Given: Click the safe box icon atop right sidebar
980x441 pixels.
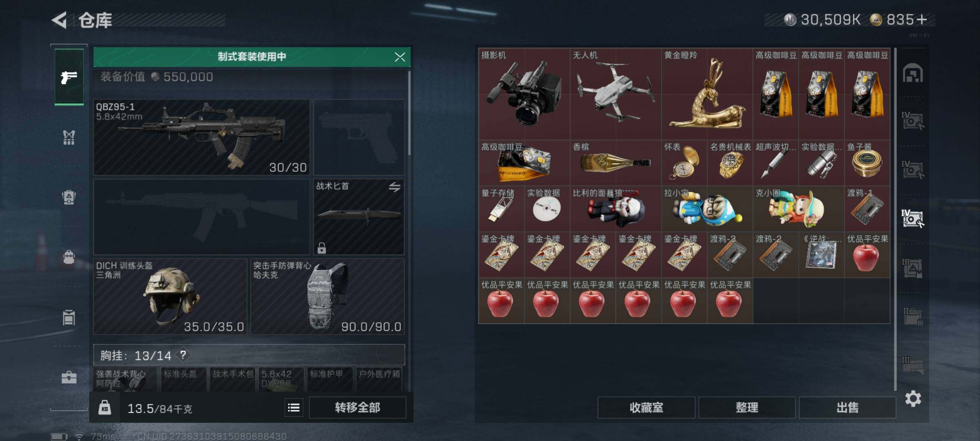Looking at the screenshot, I should (x=913, y=73).
